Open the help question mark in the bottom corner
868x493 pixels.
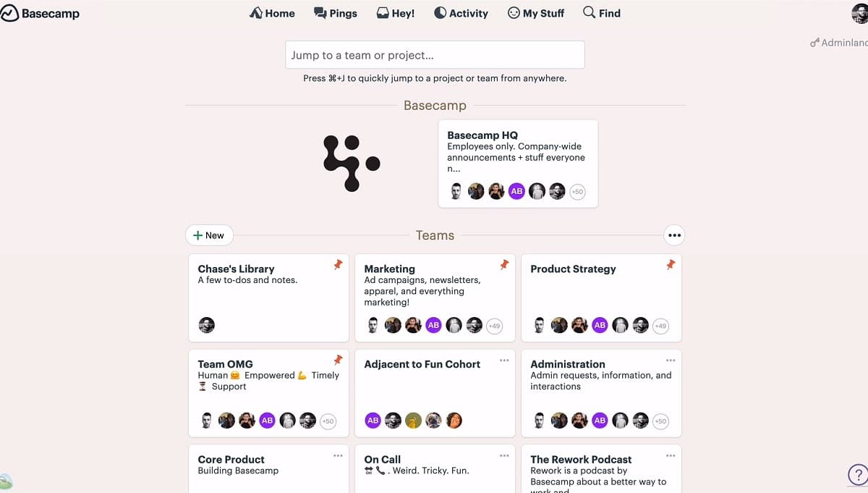[858, 474]
